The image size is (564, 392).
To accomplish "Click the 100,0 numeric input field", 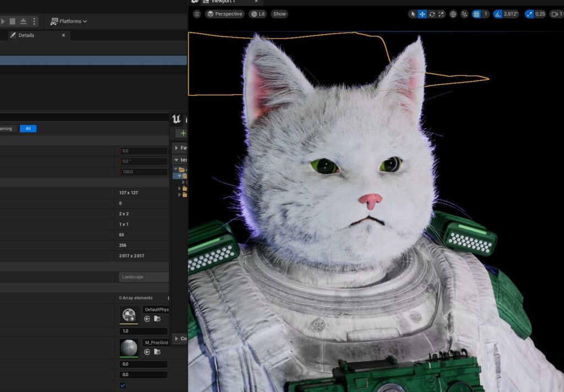I will [143, 172].
